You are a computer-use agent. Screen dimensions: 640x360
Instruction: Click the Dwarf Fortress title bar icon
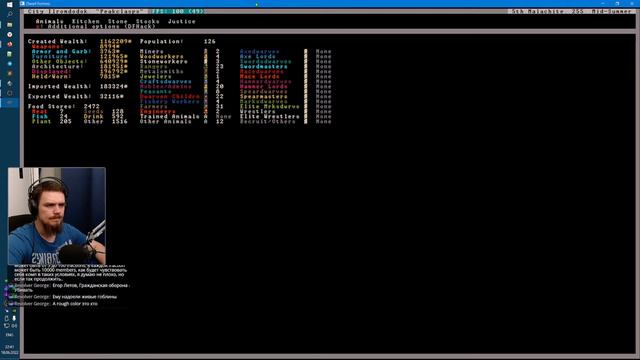22,4
